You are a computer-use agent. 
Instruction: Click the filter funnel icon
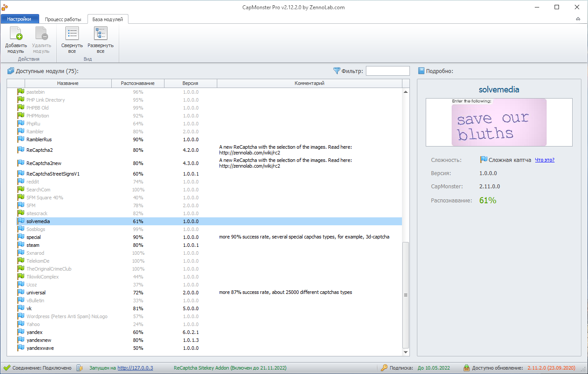coord(337,71)
